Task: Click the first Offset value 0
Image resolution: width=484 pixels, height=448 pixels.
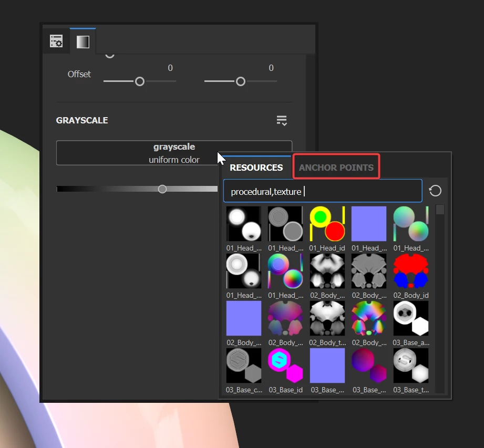Action: (170, 68)
